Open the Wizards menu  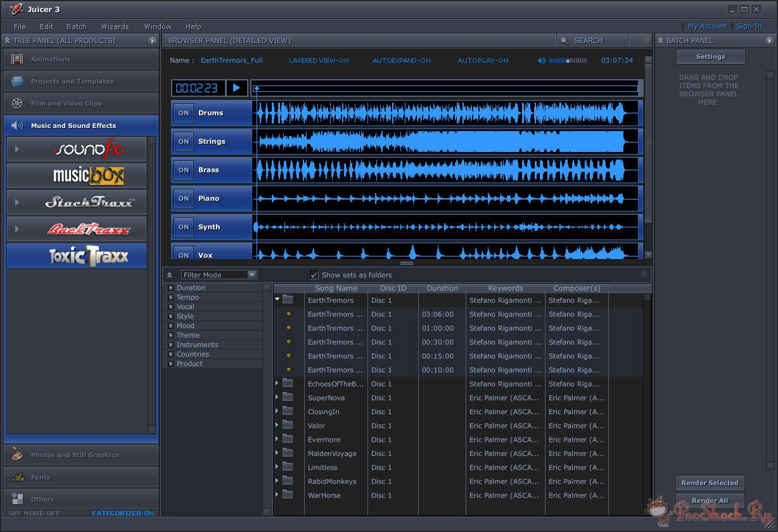coord(115,27)
